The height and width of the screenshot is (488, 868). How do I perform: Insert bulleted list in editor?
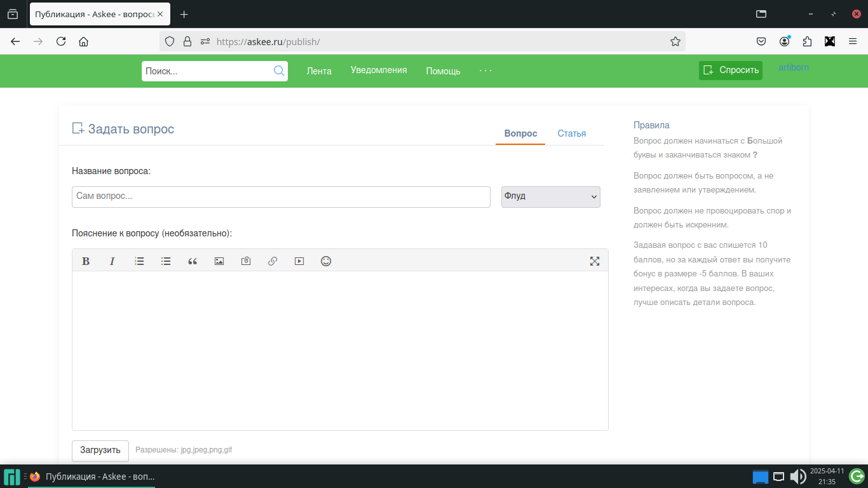[x=166, y=261]
